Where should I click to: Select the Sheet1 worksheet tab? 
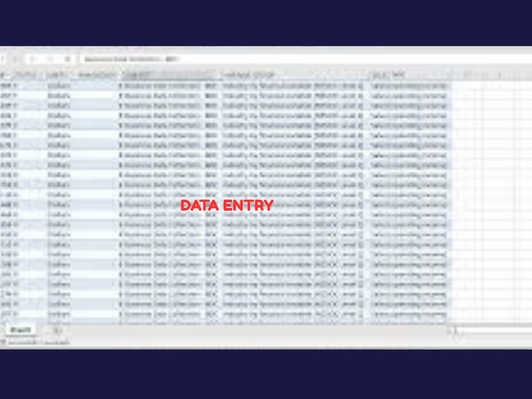(x=21, y=330)
